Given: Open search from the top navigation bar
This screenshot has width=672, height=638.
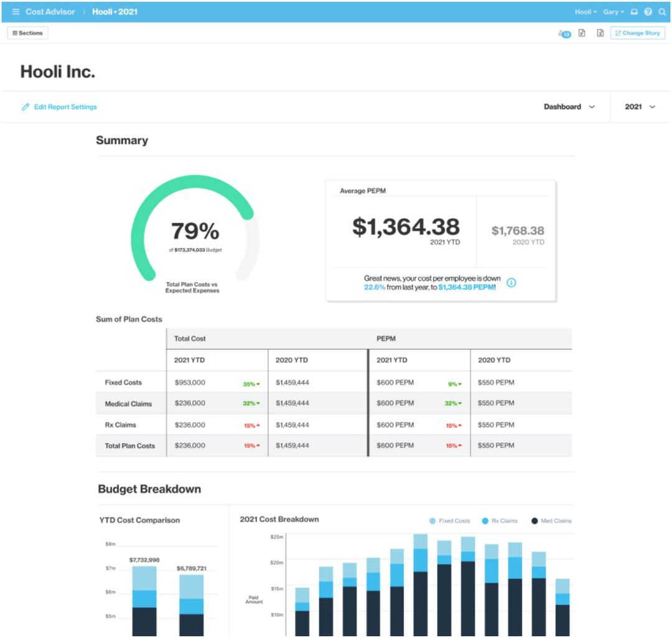Looking at the screenshot, I should (663, 12).
